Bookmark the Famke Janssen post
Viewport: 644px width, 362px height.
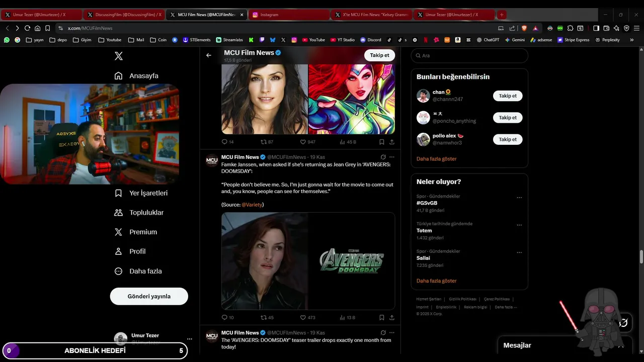(x=382, y=318)
